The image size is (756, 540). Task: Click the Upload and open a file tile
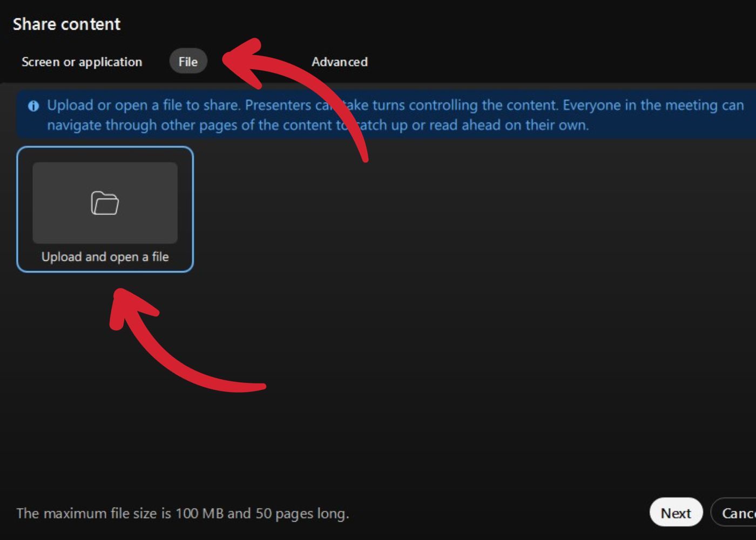point(104,211)
